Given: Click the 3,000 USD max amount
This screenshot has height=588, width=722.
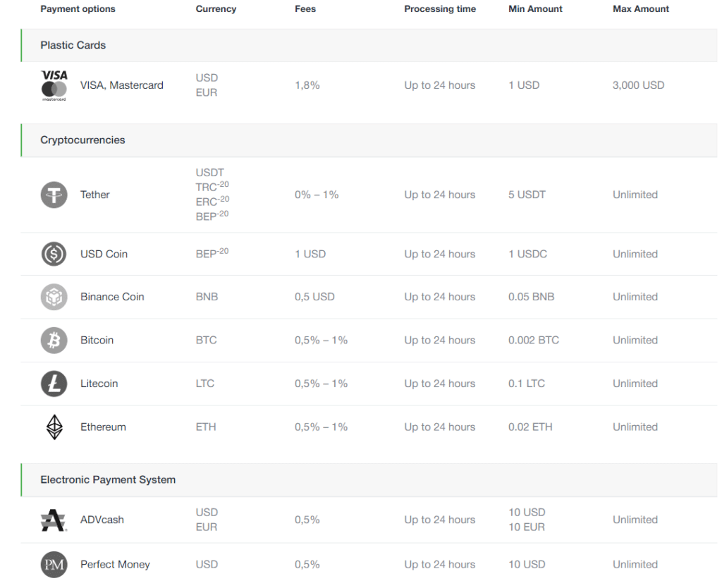Looking at the screenshot, I should pos(639,85).
